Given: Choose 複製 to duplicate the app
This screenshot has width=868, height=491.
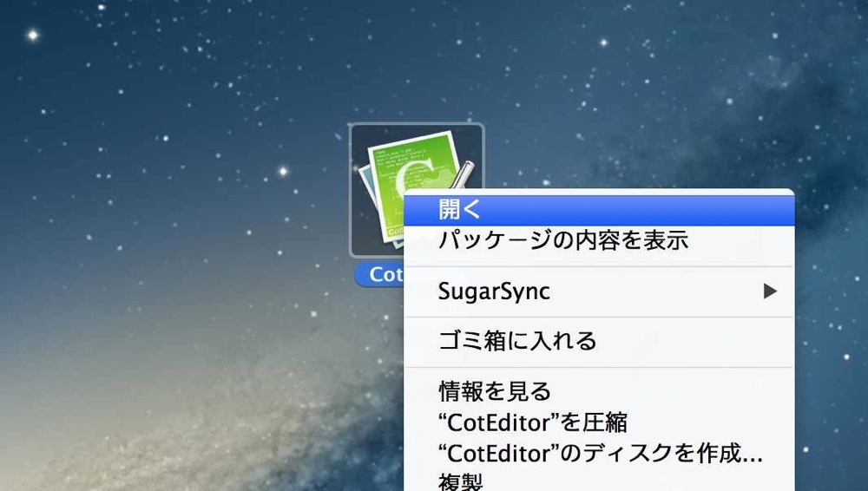Looking at the screenshot, I should pos(599,481).
